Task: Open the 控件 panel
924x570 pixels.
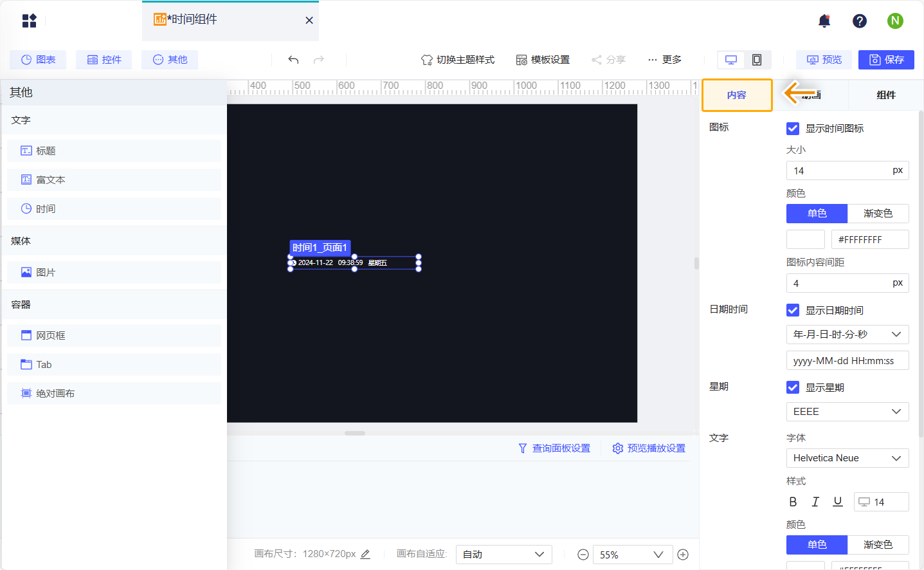Action: 104,60
